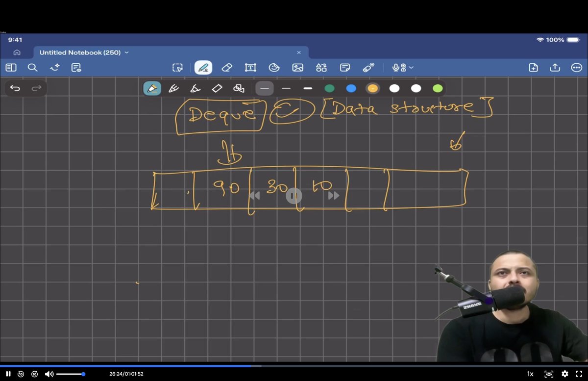The width and height of the screenshot is (588, 381).
Task: Click the overlay rewind double-arrow
Action: (x=254, y=196)
